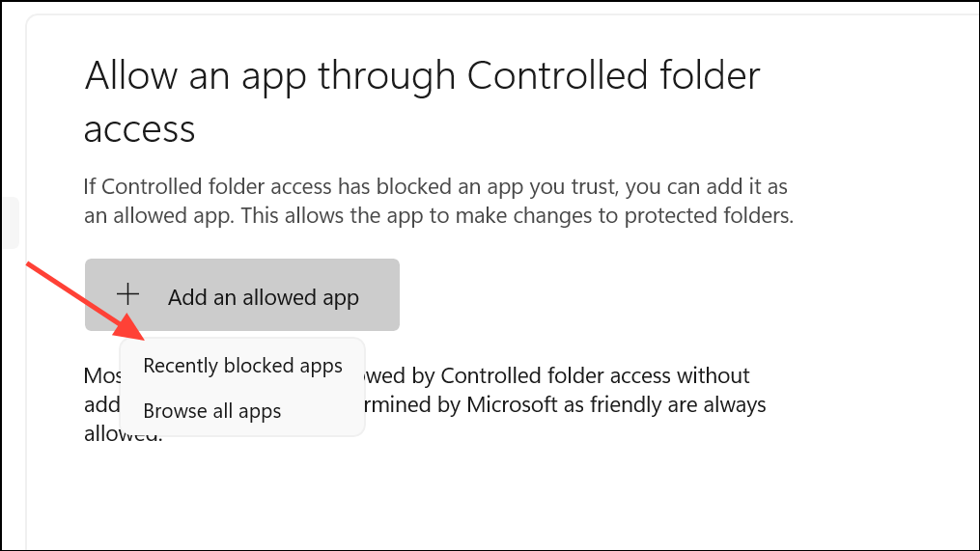Click the word "access" on heading's second line
This screenshot has height=551, width=980.
[x=140, y=127]
